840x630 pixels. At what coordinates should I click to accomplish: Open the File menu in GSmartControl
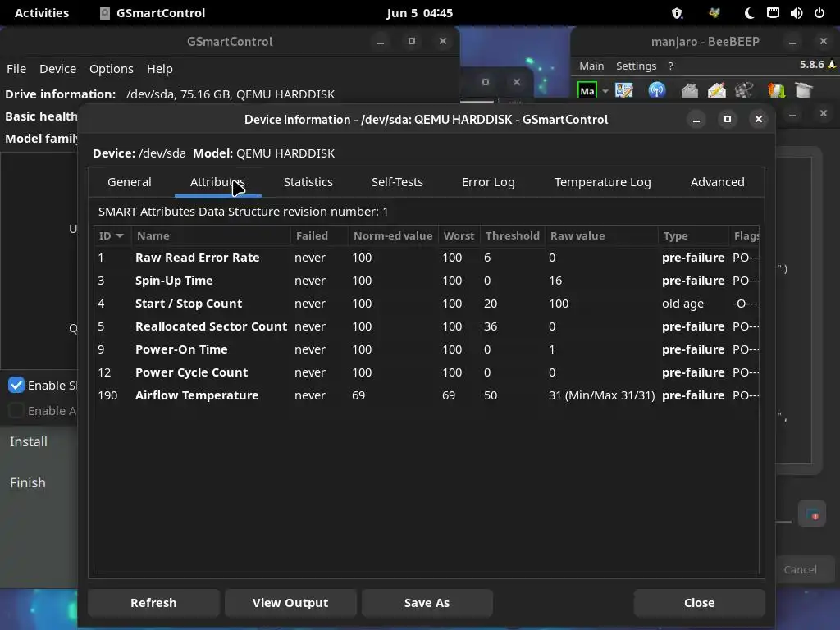(x=16, y=69)
